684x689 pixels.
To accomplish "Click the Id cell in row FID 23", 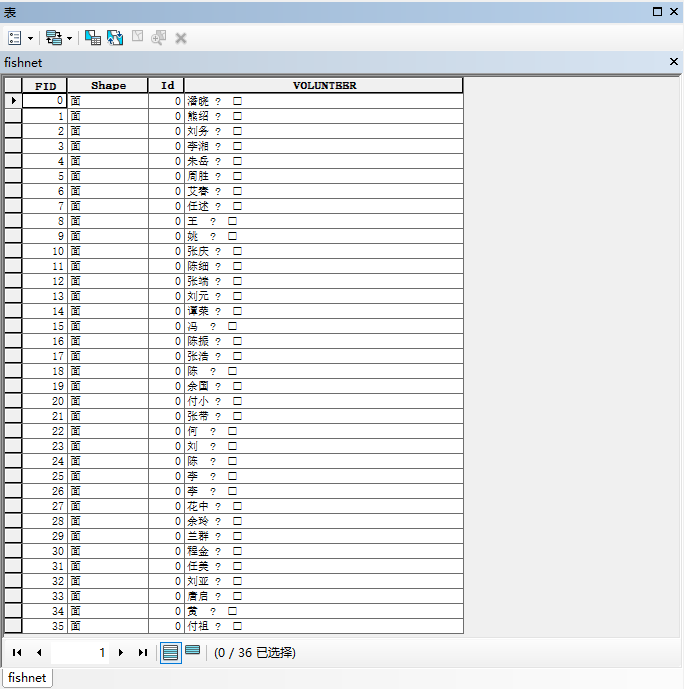I will 166,446.
